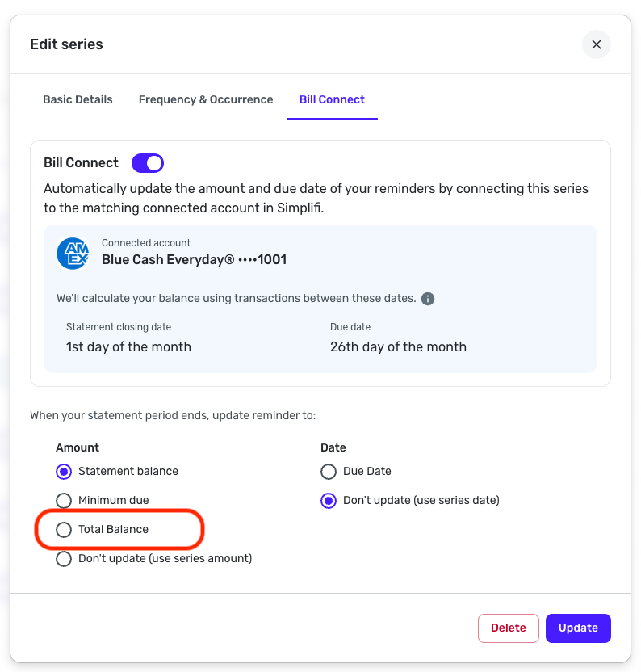Open the Frequency & Occurrence tab
The height and width of the screenshot is (672, 641).
[206, 99]
